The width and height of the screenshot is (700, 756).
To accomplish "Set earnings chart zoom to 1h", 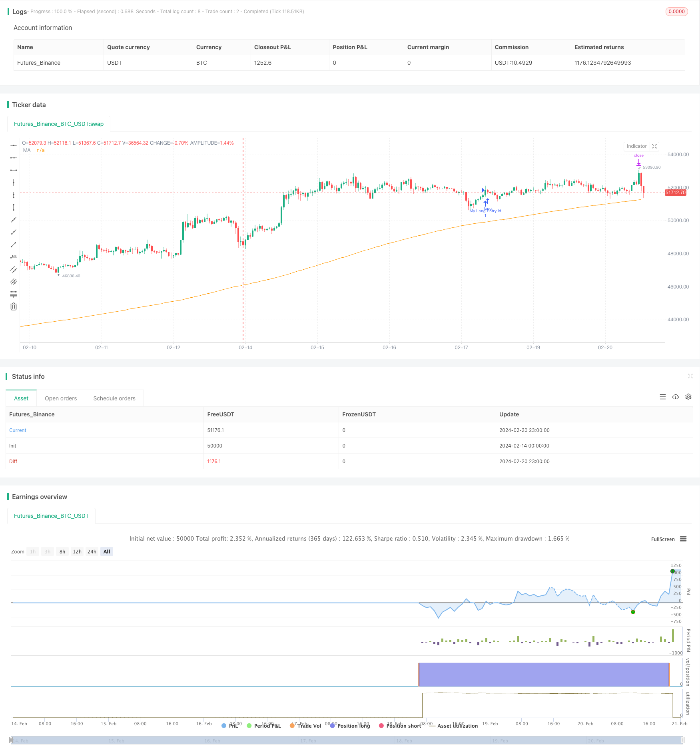I will [x=33, y=551].
